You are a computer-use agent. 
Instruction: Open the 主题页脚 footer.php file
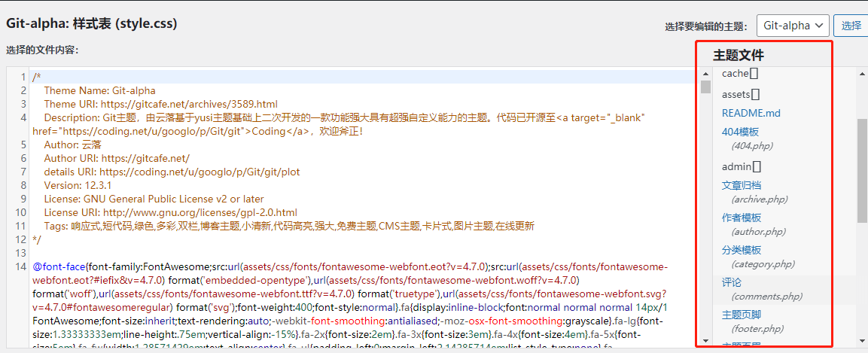click(742, 315)
